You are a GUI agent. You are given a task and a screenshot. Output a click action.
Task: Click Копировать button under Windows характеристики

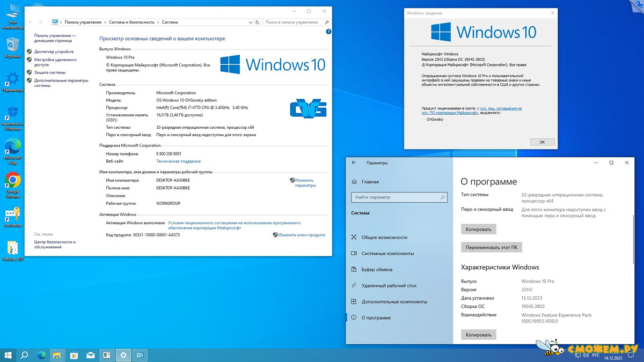click(478, 335)
